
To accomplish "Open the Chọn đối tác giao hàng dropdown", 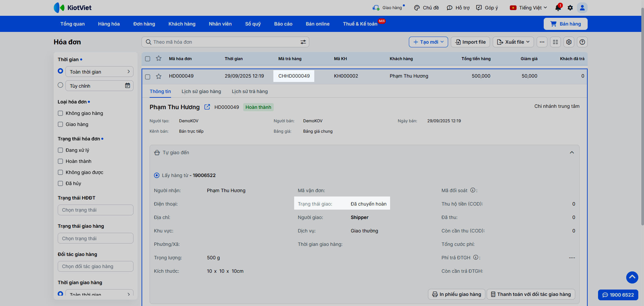I will pos(96,266).
